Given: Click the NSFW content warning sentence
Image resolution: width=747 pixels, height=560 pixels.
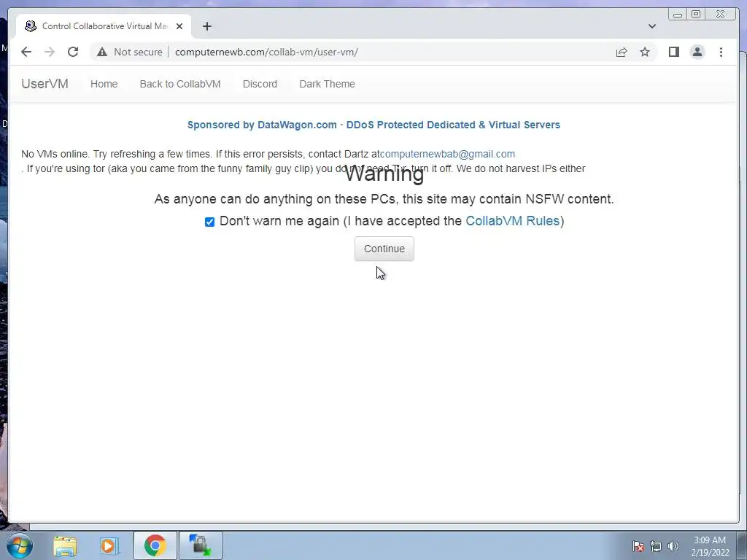Looking at the screenshot, I should coord(384,199).
